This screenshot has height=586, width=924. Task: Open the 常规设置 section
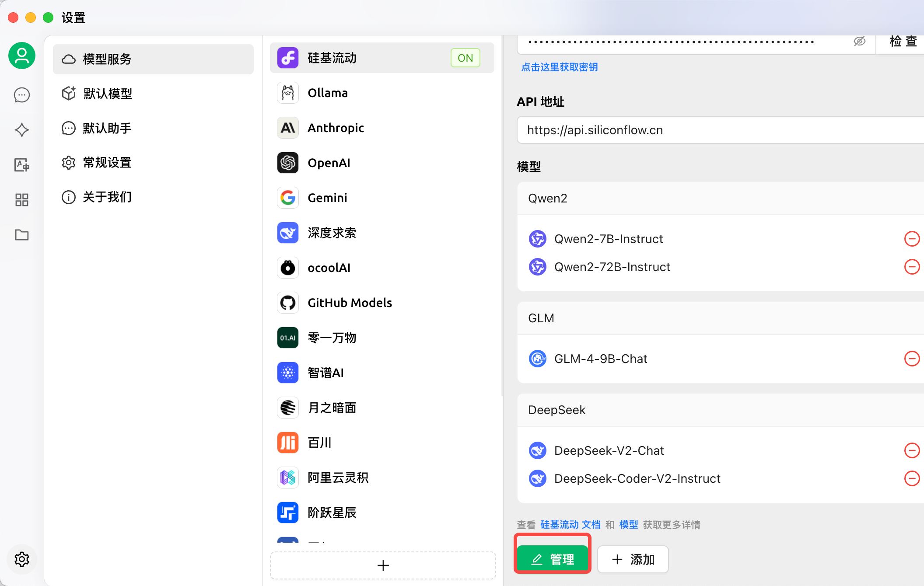[x=107, y=162]
